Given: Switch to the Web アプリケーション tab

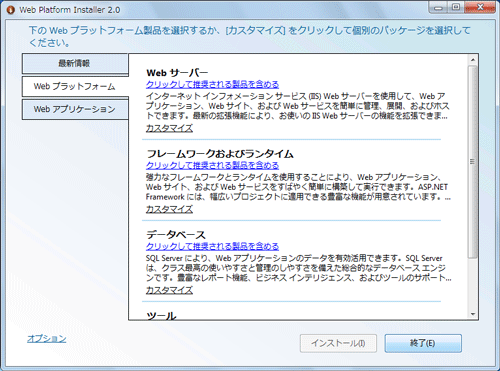Looking at the screenshot, I should coord(75,109).
